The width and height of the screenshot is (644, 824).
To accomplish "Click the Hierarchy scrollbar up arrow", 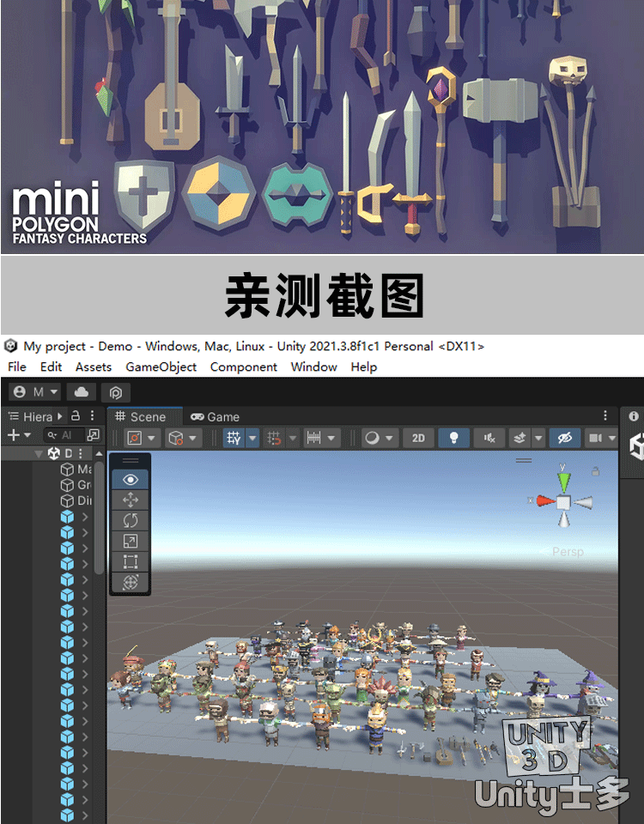I will (x=99, y=453).
